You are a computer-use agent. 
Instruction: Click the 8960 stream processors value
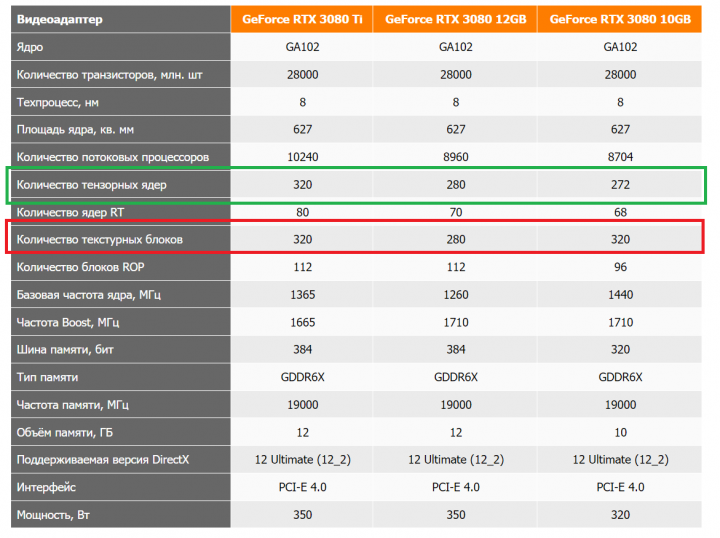pos(456,157)
